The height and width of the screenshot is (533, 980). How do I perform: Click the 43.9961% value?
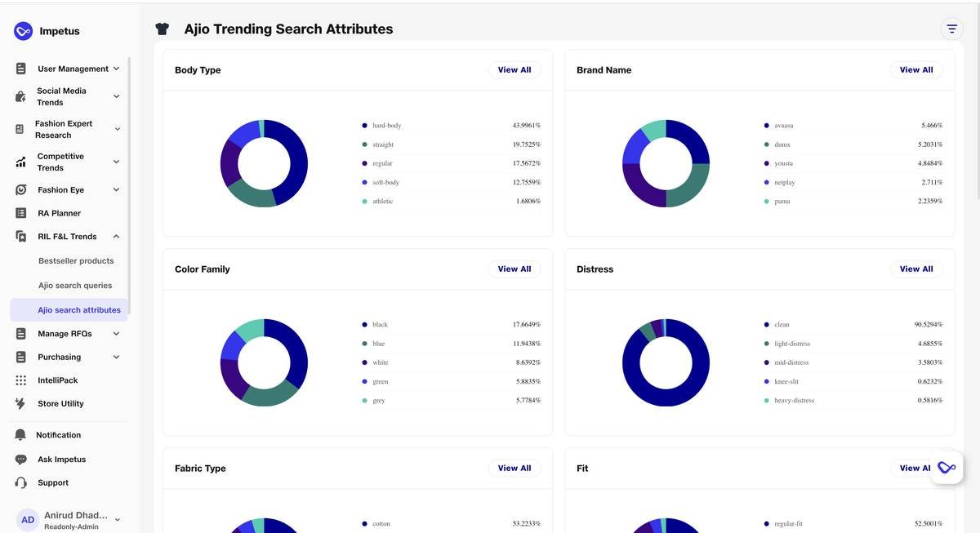pos(527,126)
